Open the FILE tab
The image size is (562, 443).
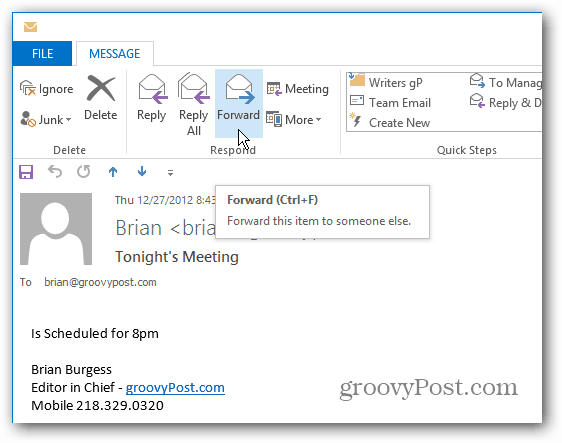[42, 54]
